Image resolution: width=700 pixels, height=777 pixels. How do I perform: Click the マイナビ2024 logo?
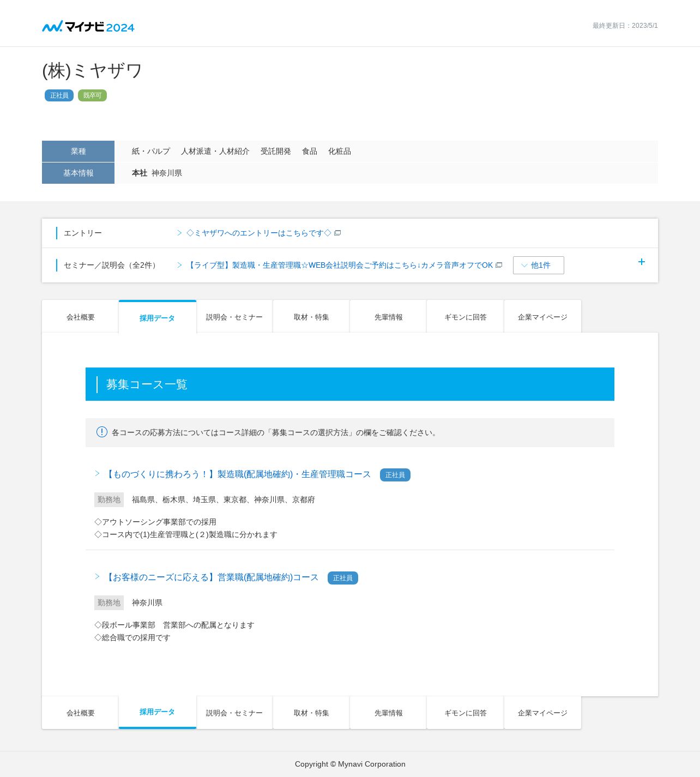[88, 26]
